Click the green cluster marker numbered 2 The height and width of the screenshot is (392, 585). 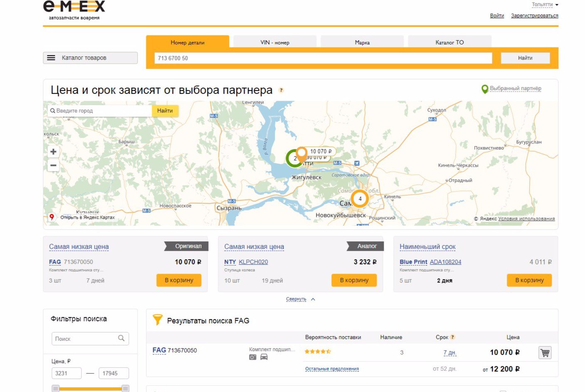coord(294,158)
